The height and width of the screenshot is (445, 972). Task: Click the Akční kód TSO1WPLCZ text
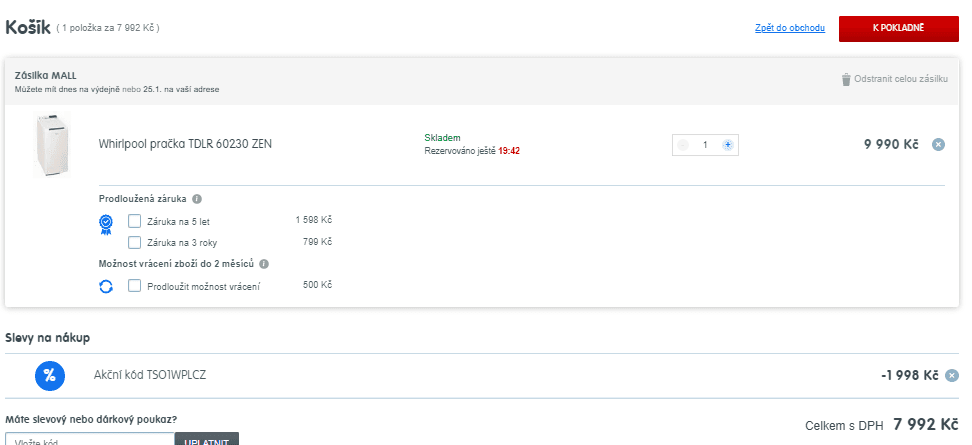click(x=150, y=375)
